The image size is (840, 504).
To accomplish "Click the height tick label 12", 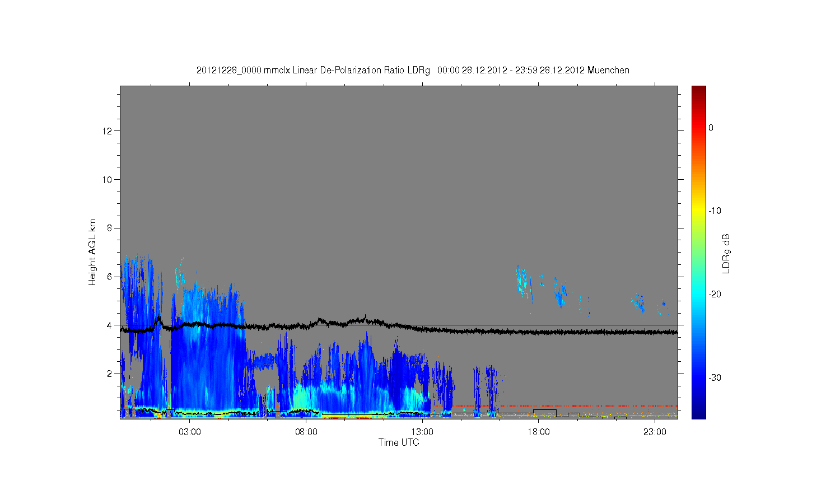I will coord(108,131).
